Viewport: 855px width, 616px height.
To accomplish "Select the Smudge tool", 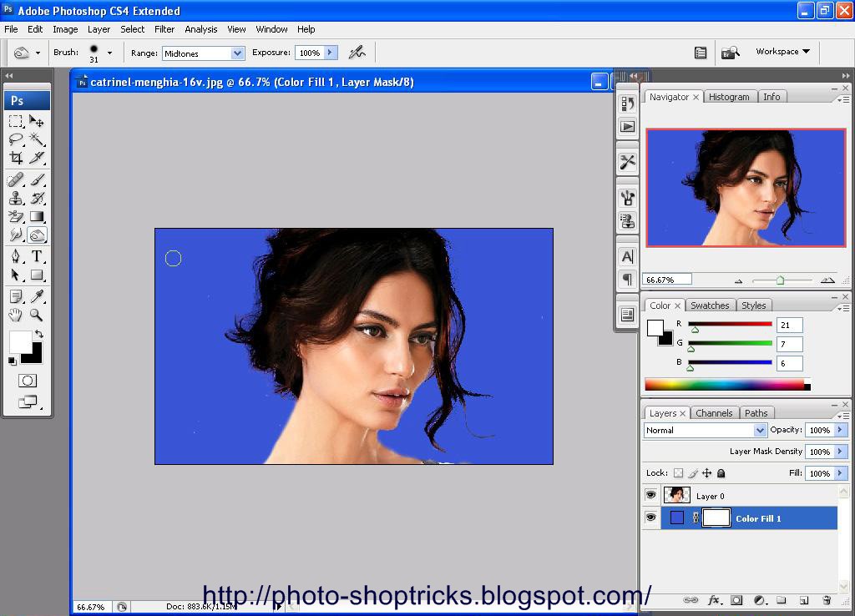I will click(16, 235).
